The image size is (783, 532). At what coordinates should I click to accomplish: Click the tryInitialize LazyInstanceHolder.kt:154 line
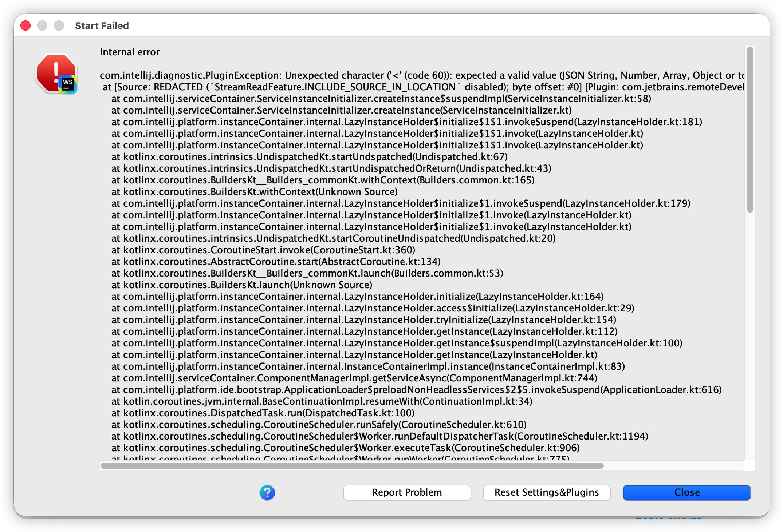coord(364,320)
